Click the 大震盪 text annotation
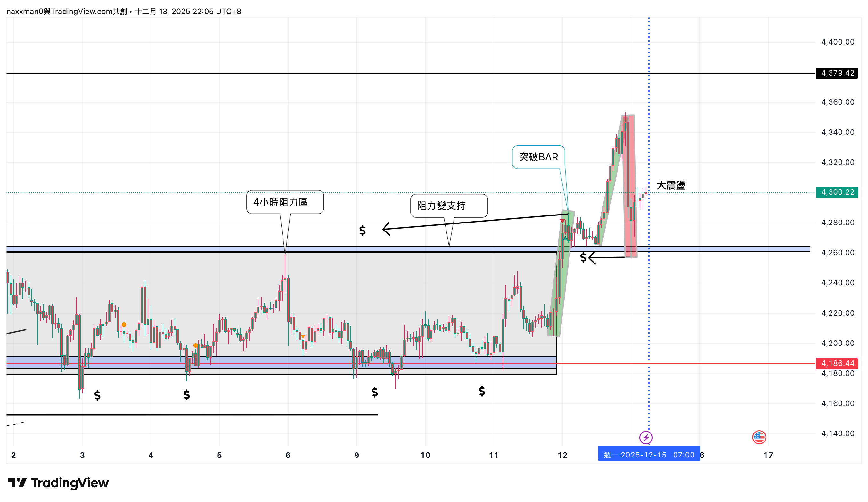Image resolution: width=868 pixels, height=502 pixels. click(x=671, y=185)
